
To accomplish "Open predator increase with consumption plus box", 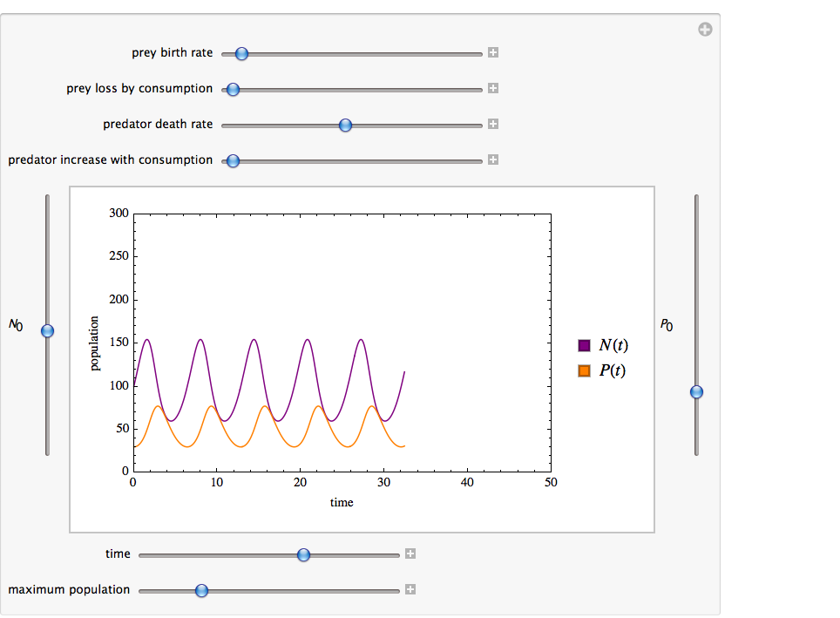I will pyautogui.click(x=493, y=160).
